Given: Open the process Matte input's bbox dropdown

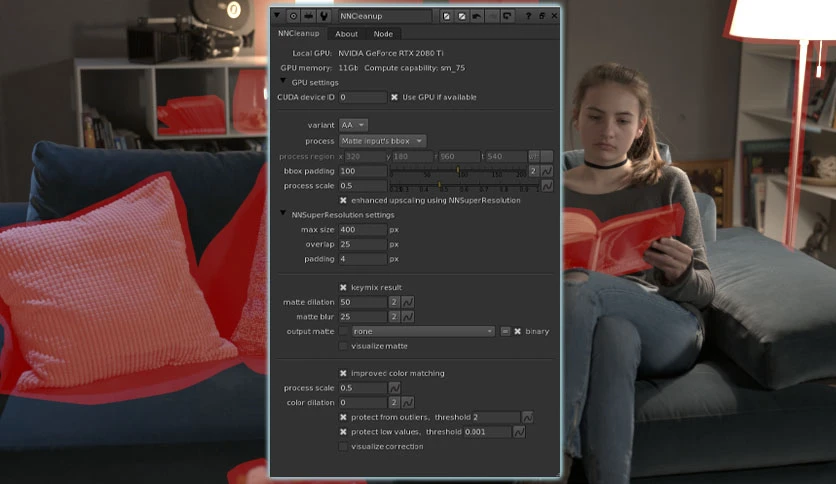Looking at the screenshot, I should click(382, 141).
